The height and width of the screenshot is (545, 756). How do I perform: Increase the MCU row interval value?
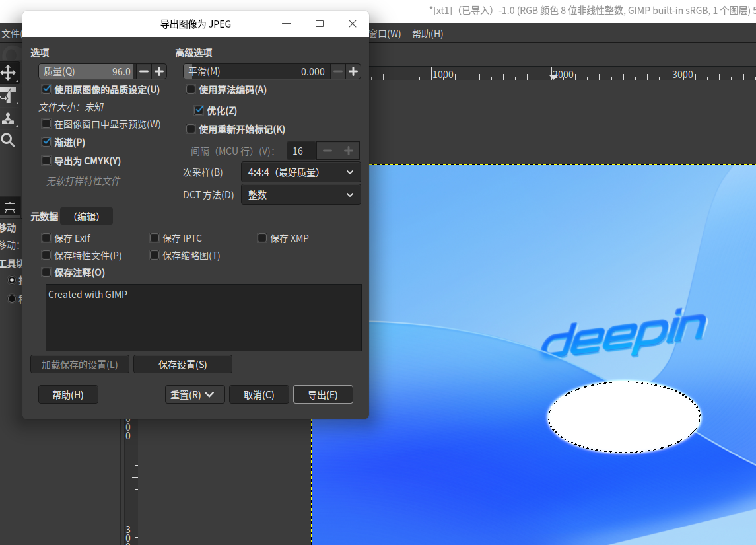point(349,151)
